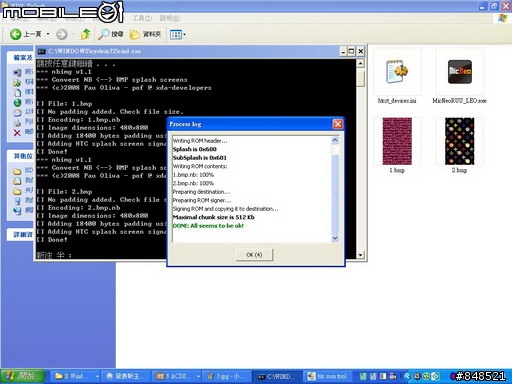Switch to the 3.jpg taskbar item
Viewport: 512px width, 384px height.
227,376
